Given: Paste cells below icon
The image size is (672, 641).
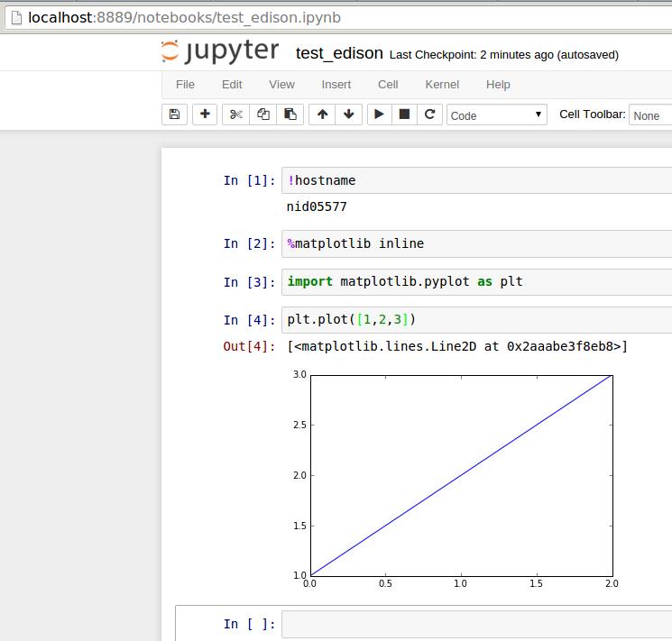Looking at the screenshot, I should (x=290, y=114).
